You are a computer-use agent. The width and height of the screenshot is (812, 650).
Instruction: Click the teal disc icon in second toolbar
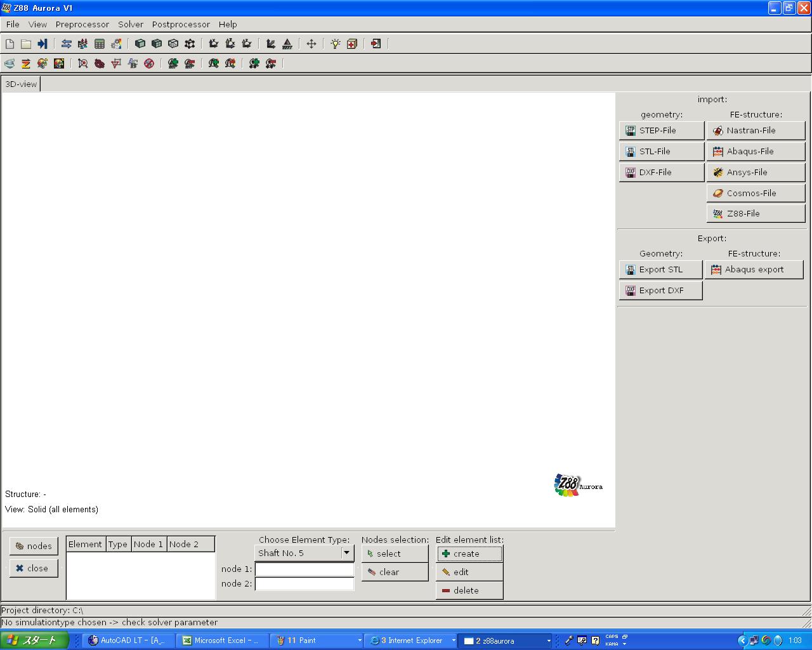(10, 63)
